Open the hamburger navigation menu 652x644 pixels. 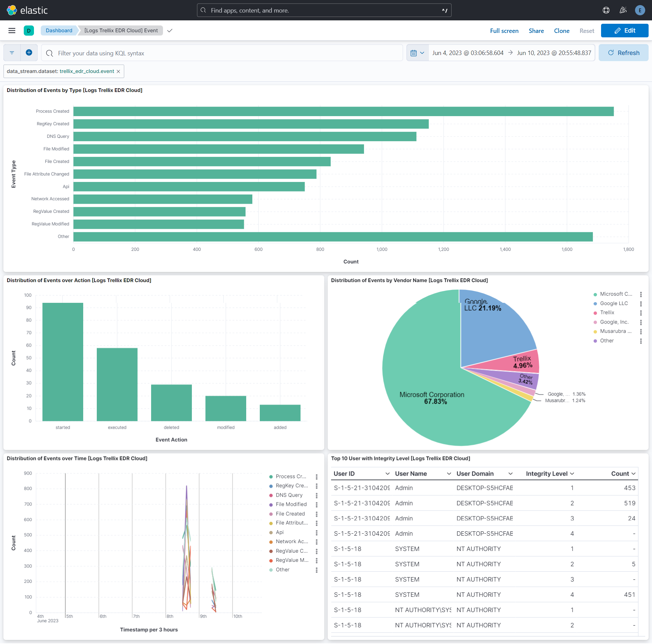point(12,31)
